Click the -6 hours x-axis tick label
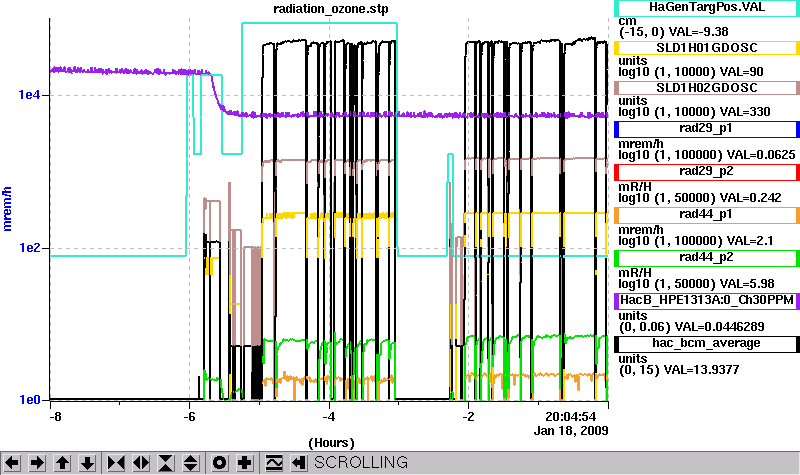The width and height of the screenshot is (800, 475). click(x=189, y=416)
